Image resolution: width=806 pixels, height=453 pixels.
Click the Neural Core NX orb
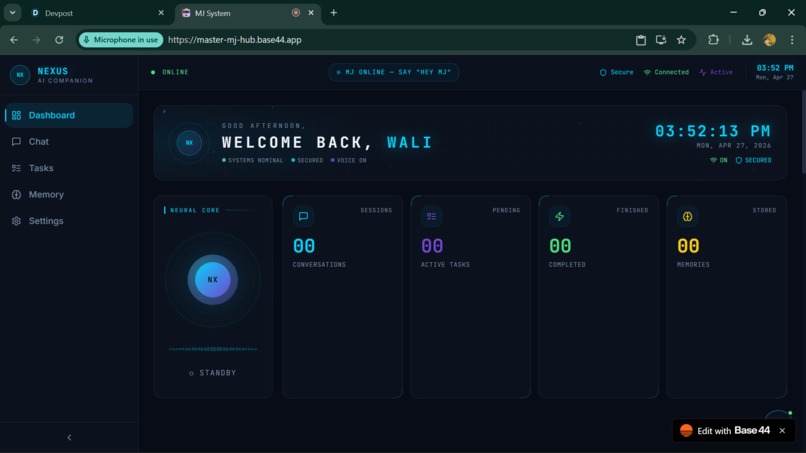(212, 280)
